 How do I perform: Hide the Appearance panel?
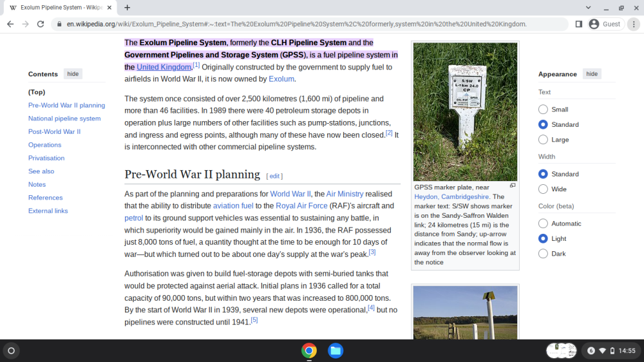pyautogui.click(x=592, y=74)
